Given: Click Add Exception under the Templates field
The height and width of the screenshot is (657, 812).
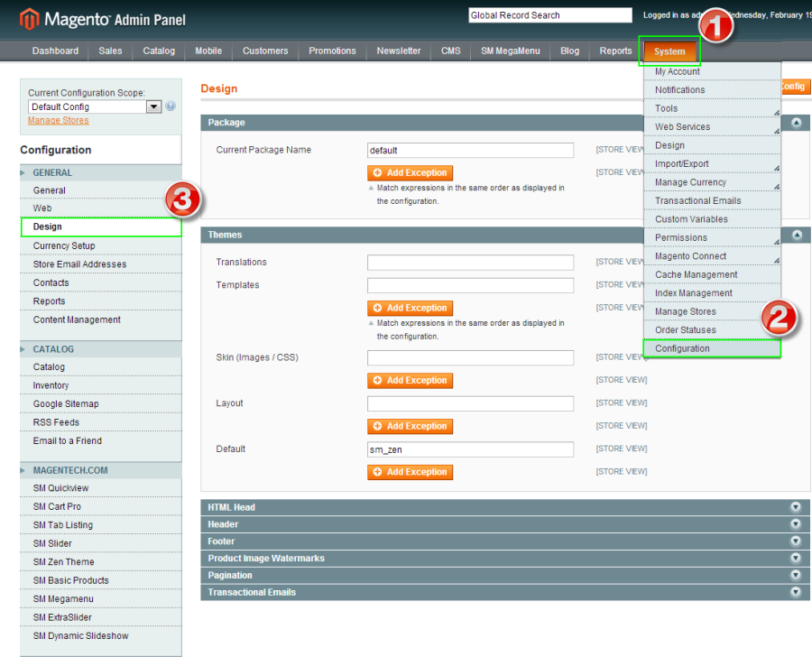Looking at the screenshot, I should [x=411, y=309].
